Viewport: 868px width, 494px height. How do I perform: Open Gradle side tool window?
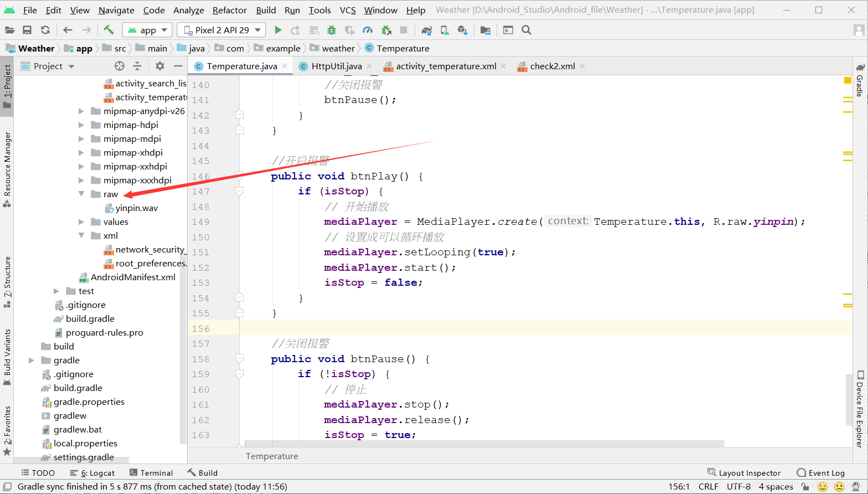(860, 80)
